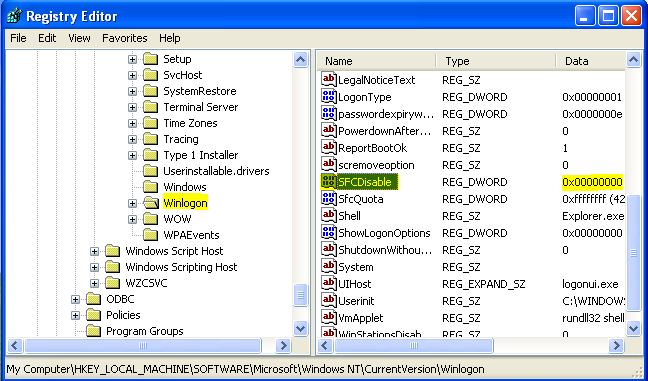Select the SFCDisable value name
Screen dimensions: 648x381
click(364, 182)
